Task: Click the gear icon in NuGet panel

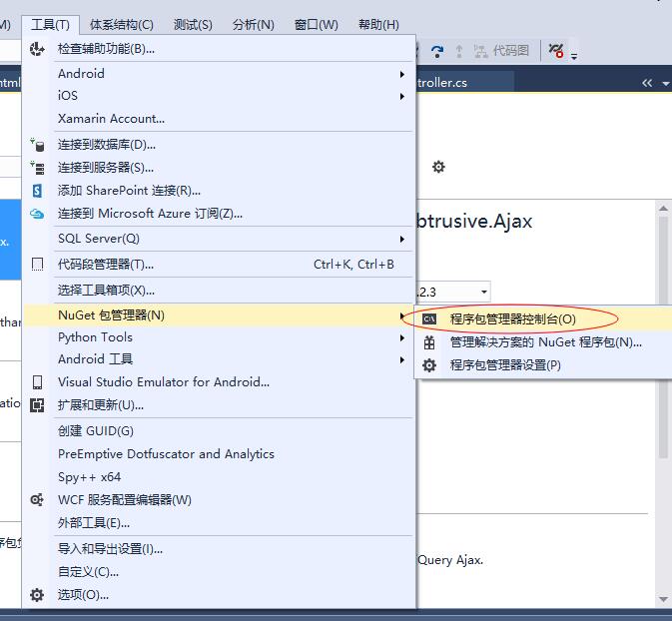Action: tap(438, 167)
